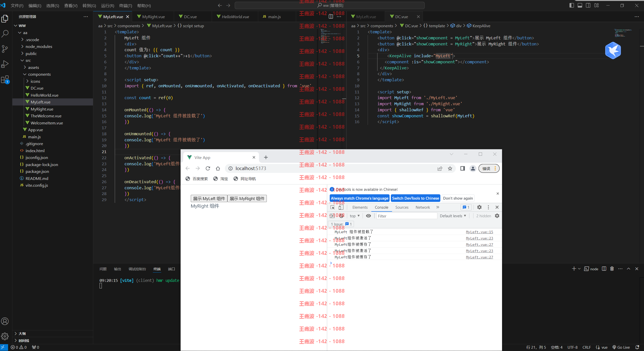This screenshot has width=644, height=351.
Task: Expand the public folder
Action: coord(31,53)
